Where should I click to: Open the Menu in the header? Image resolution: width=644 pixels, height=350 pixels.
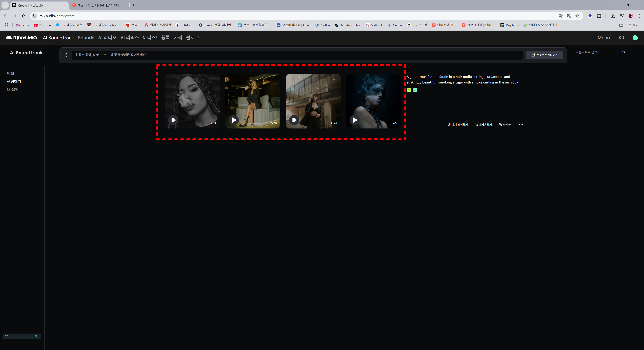tap(603, 38)
